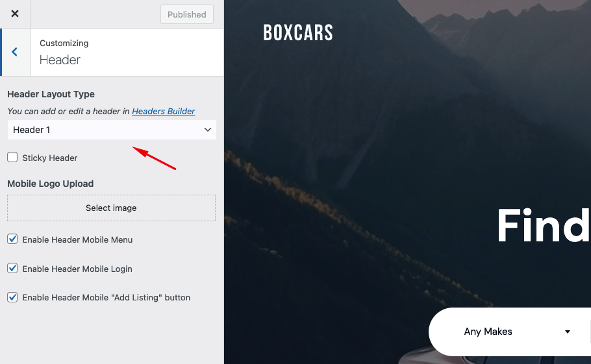Click the Enable Header Mobile Login label
The image size is (591, 364).
pyautogui.click(x=77, y=269)
